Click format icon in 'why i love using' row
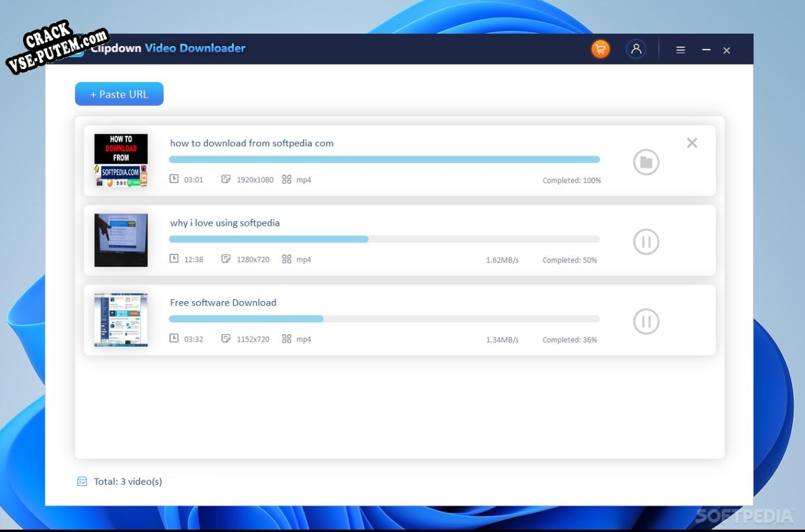805x532 pixels. pos(286,259)
